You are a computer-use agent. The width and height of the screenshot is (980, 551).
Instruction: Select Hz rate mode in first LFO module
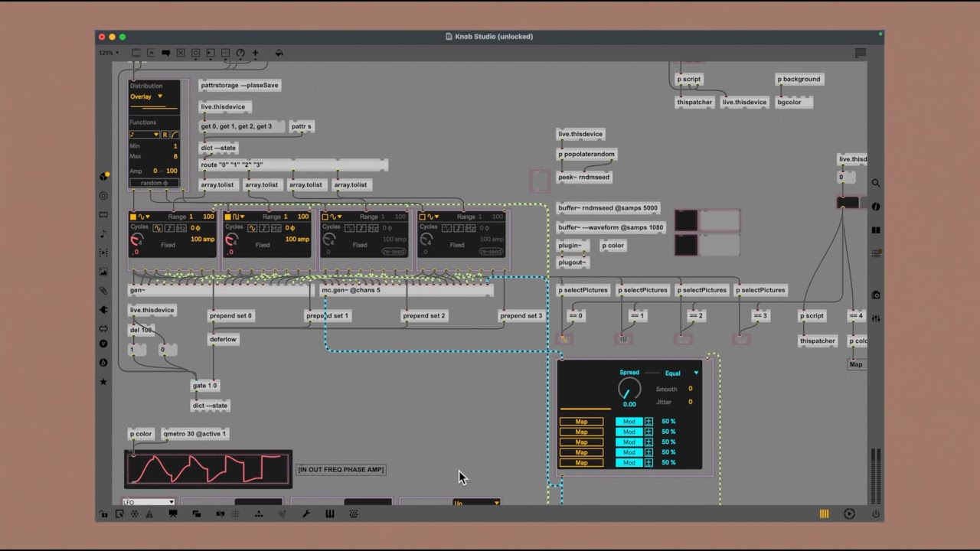point(181,228)
